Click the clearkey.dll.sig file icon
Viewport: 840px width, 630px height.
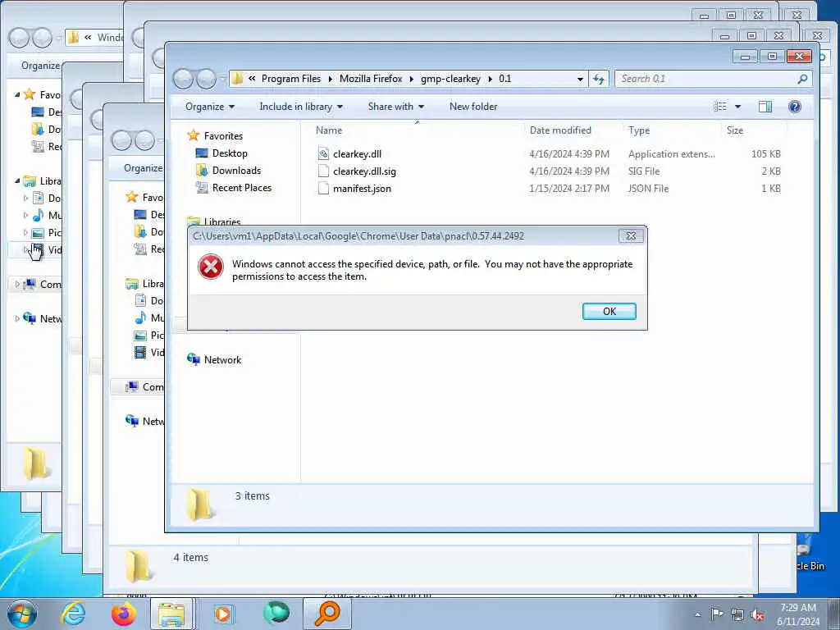point(323,171)
